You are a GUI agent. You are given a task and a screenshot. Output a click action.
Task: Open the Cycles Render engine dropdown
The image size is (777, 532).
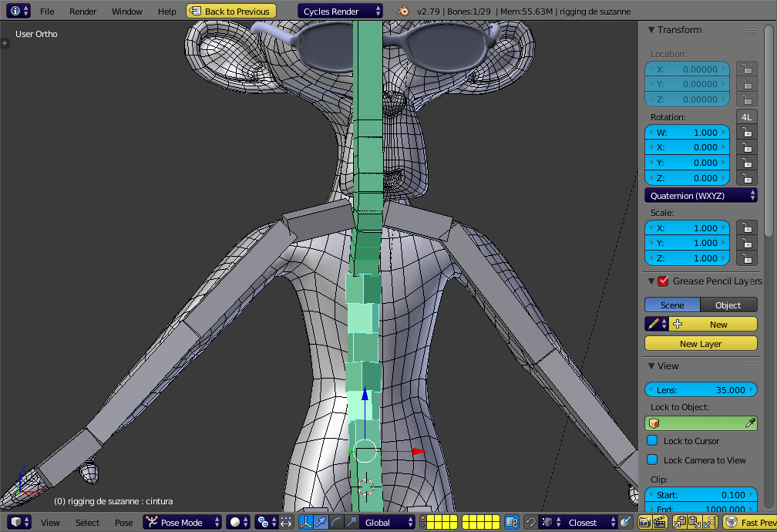(x=340, y=11)
